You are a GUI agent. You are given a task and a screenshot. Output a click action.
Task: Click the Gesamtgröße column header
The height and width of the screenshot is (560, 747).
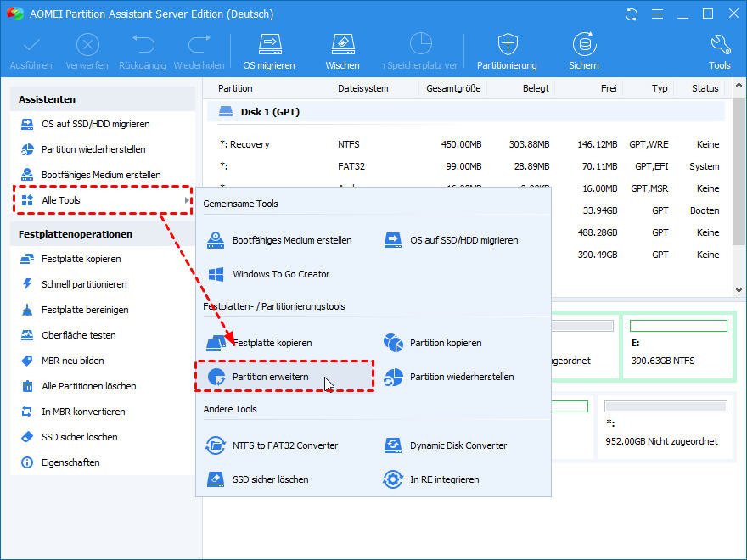click(x=453, y=88)
